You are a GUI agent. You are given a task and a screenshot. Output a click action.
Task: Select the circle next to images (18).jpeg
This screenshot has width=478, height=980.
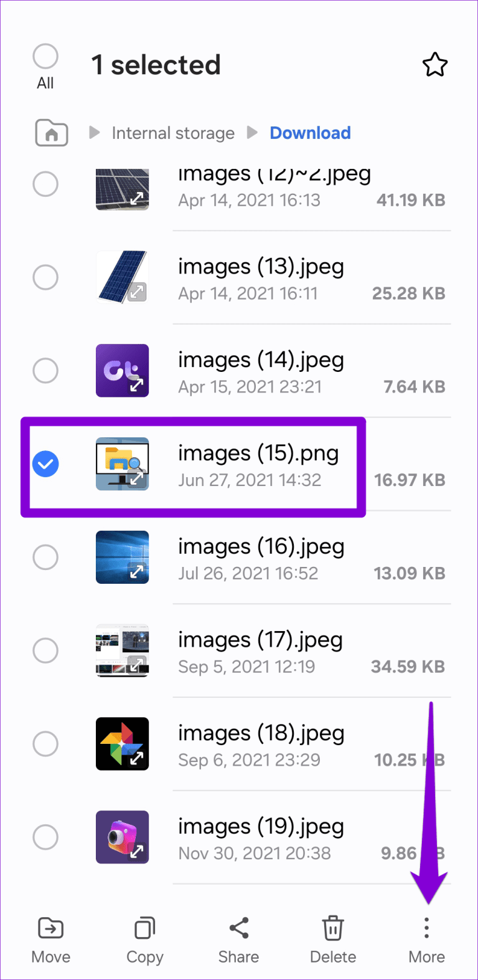coord(45,743)
